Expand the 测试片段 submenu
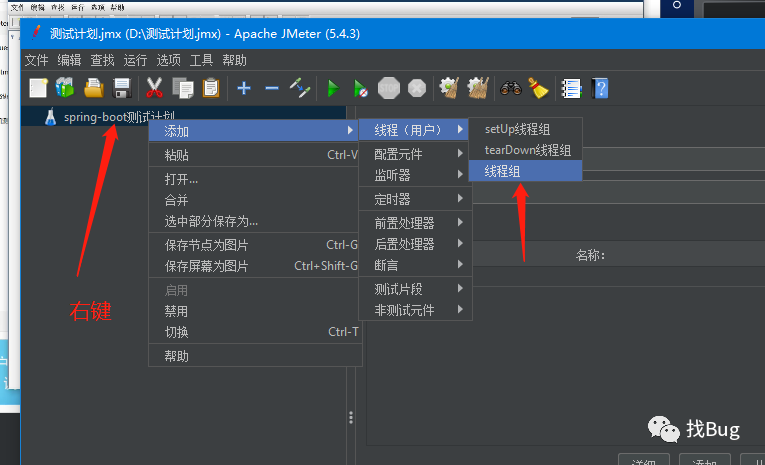Image resolution: width=765 pixels, height=465 pixels. pyautogui.click(x=415, y=289)
